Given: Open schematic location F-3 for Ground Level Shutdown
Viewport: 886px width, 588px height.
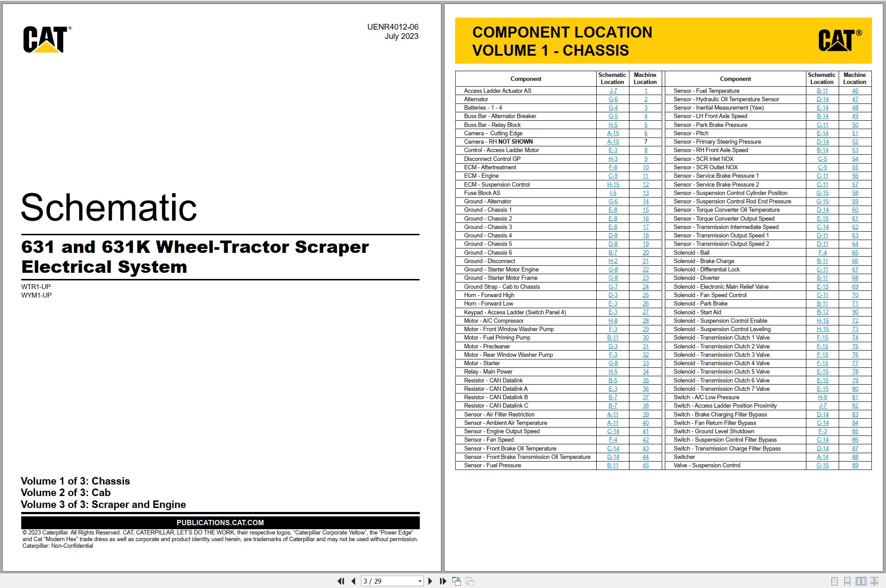Looking at the screenshot, I should tap(823, 431).
